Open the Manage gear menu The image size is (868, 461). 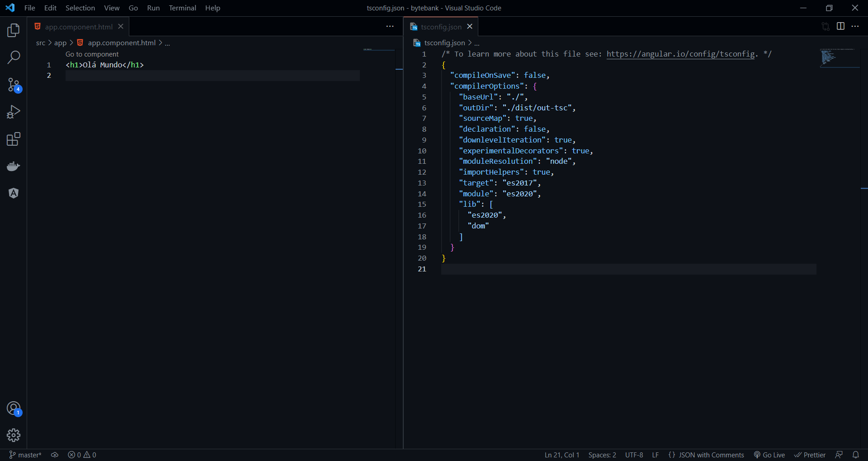coord(14,435)
